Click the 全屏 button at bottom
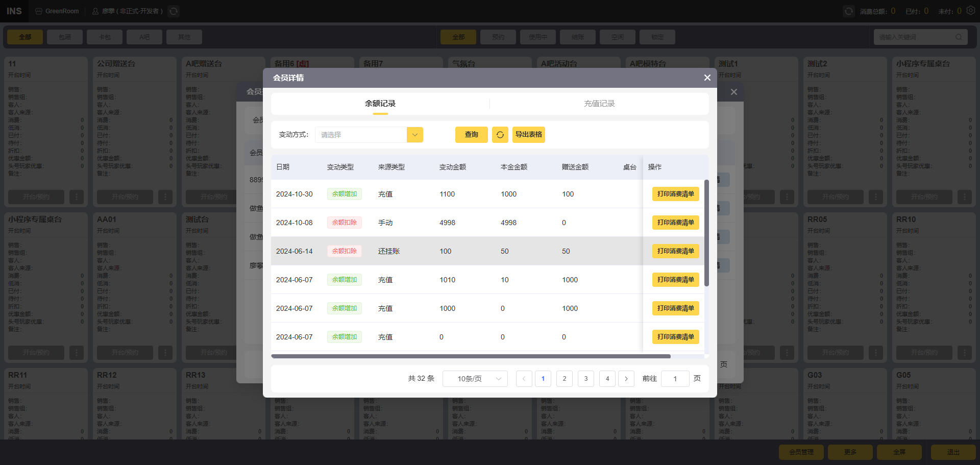This screenshot has height=465, width=980. pos(899,452)
